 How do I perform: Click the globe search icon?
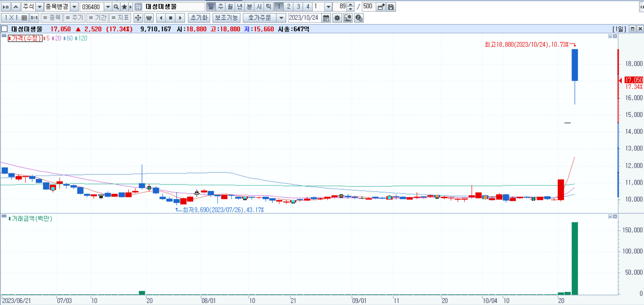[359, 18]
